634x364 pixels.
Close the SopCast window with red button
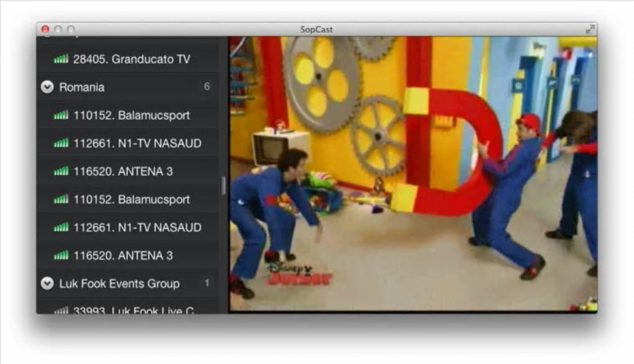(45, 29)
